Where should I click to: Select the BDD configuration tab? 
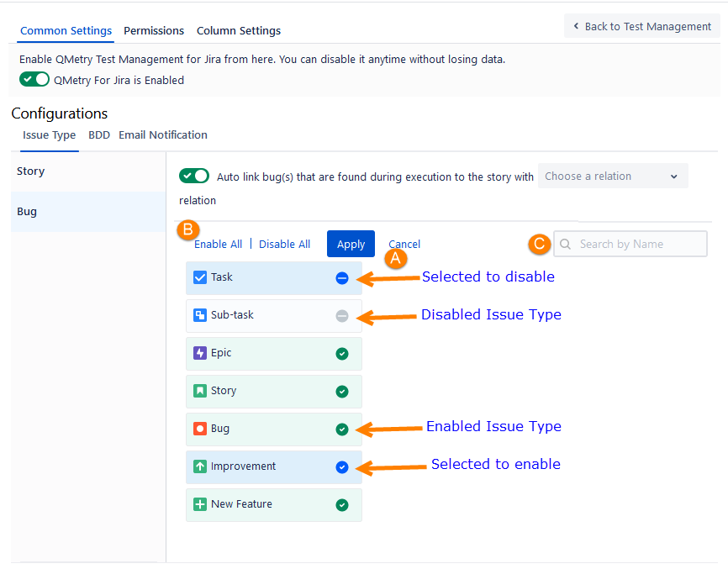(99, 135)
